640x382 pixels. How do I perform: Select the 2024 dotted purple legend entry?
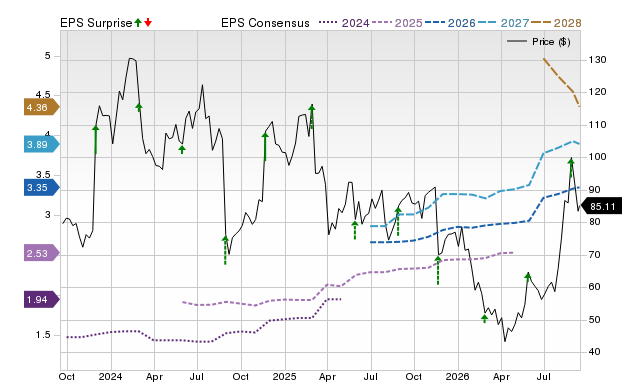click(344, 23)
